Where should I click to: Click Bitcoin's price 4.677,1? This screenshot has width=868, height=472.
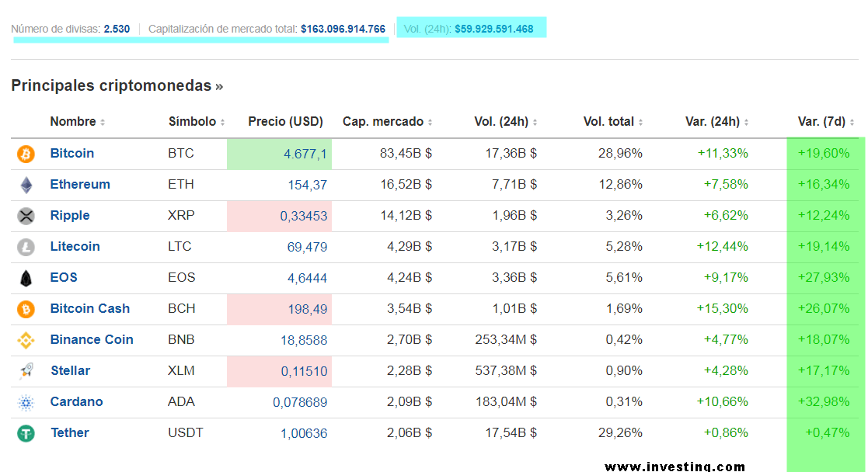pos(305,154)
